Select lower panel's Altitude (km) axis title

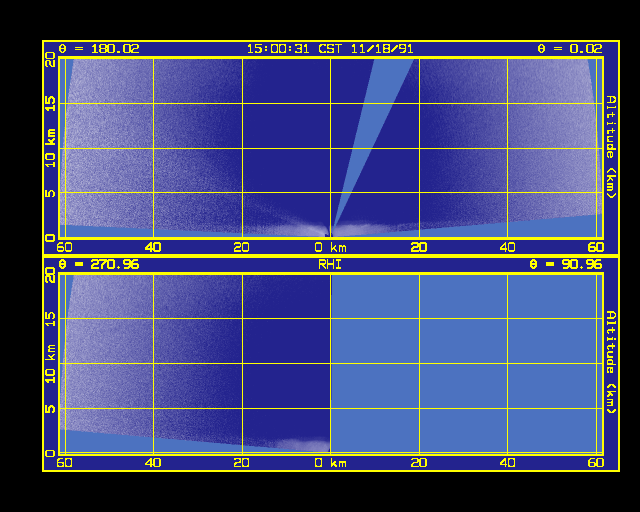611,363
